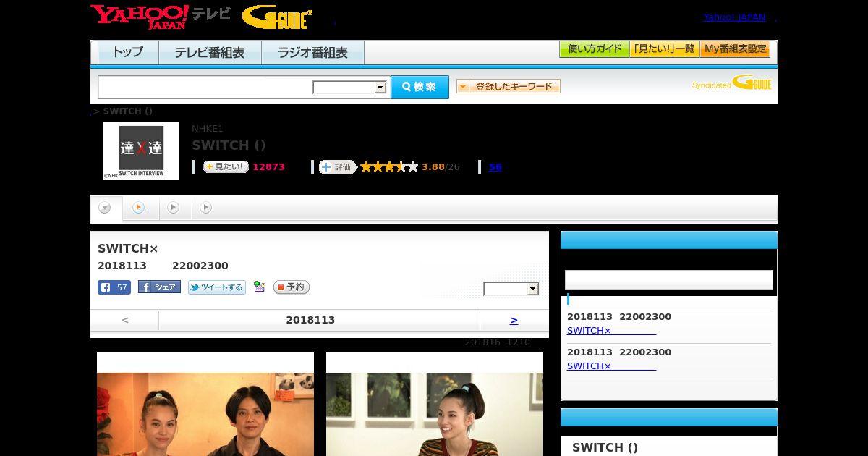Click the Facebook シェア button
868x456 pixels.
tap(159, 287)
